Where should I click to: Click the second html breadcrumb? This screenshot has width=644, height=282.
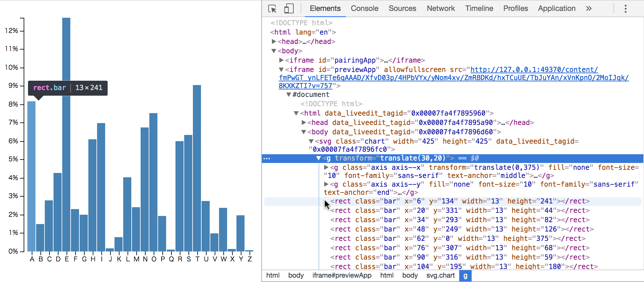pos(387,275)
